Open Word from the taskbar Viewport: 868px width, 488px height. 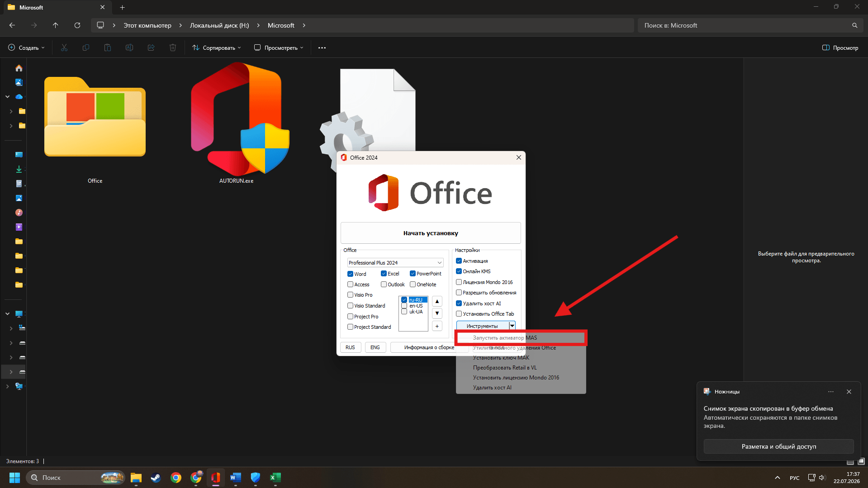(x=236, y=478)
